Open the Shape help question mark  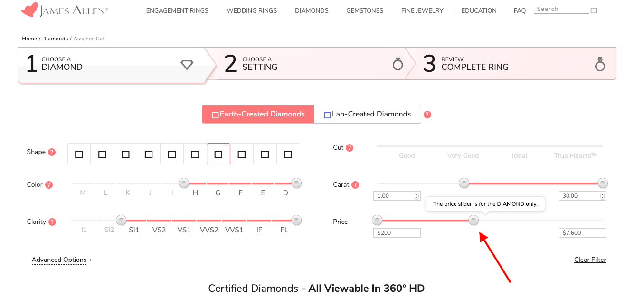pos(52,152)
